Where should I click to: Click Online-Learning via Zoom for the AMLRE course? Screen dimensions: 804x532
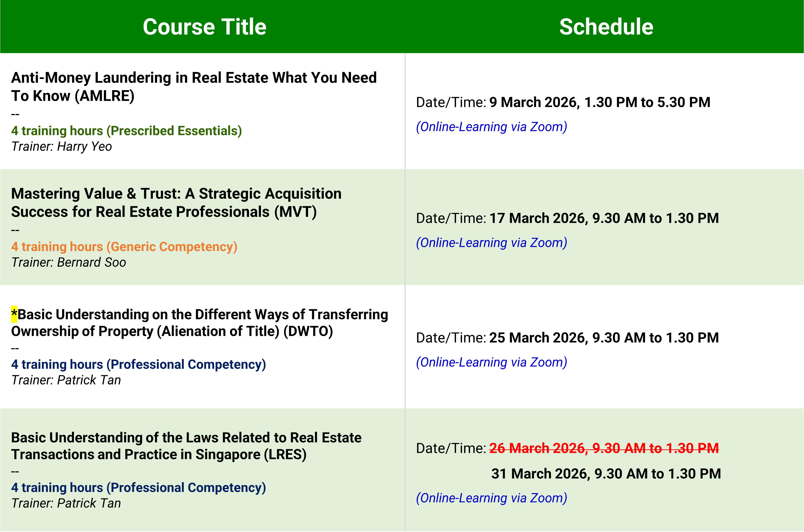491,127
